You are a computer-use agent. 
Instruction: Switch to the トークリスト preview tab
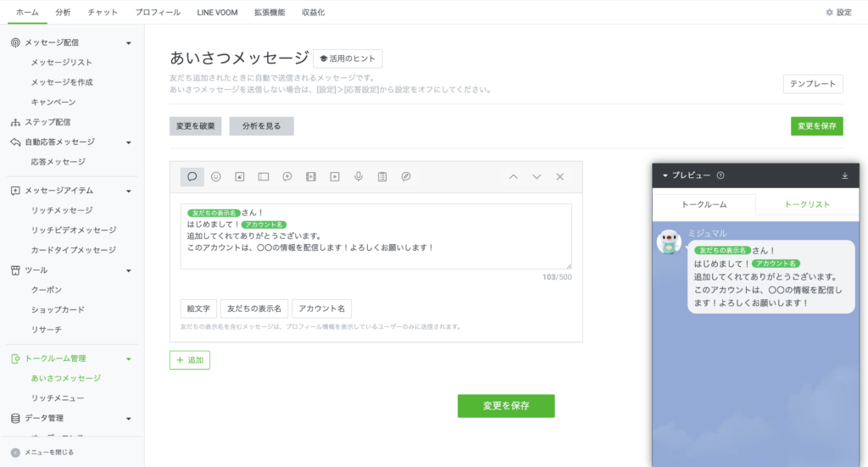click(x=806, y=204)
